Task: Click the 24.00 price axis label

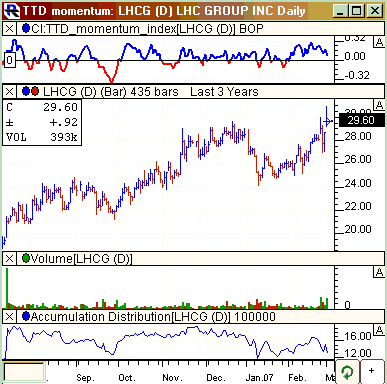Action: point(358,183)
